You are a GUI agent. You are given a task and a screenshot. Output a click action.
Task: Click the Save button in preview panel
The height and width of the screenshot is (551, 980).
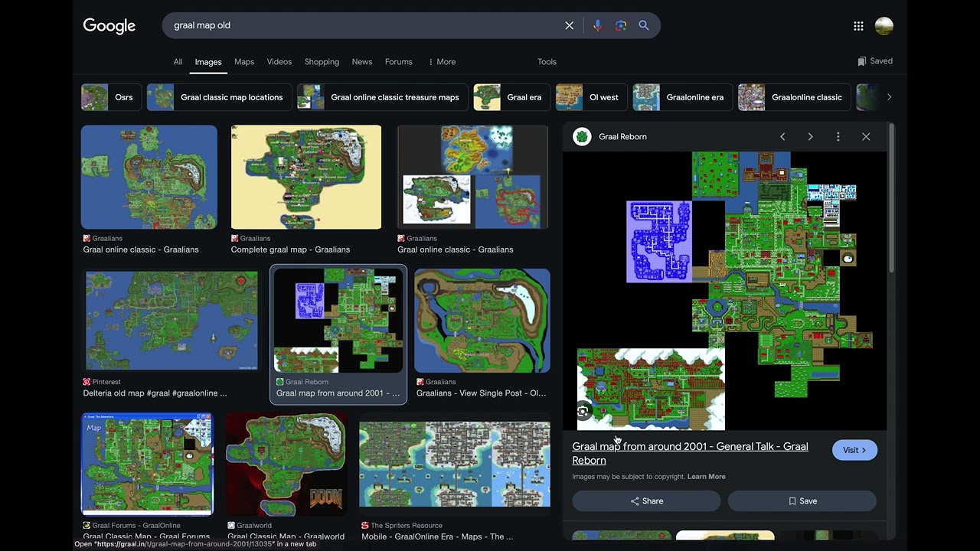(802, 501)
